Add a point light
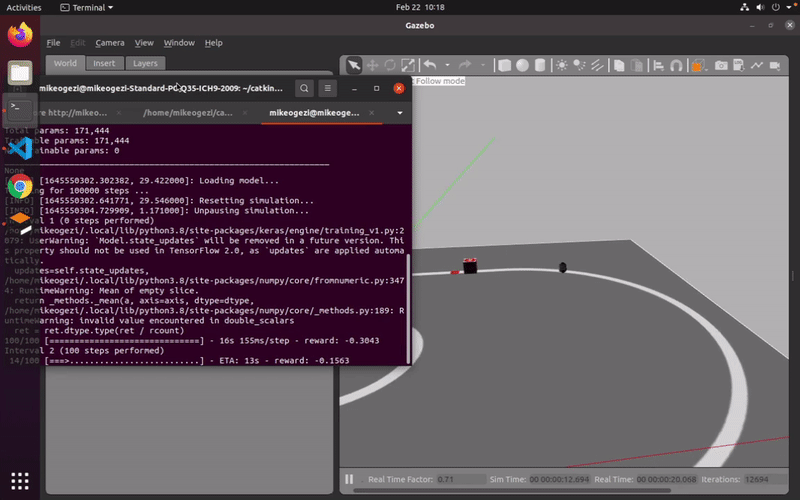Viewport: 800px width, 500px height. coord(562,65)
